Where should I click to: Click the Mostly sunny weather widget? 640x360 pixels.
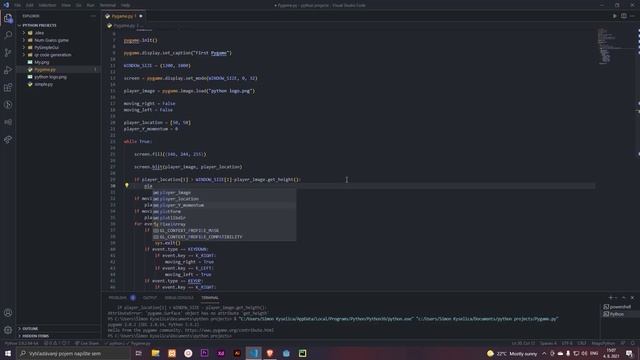512,353
